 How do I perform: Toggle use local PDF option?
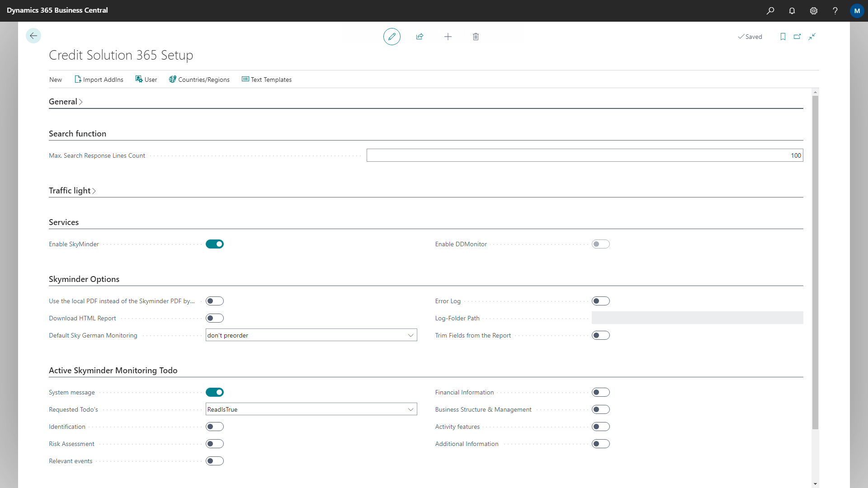point(215,301)
